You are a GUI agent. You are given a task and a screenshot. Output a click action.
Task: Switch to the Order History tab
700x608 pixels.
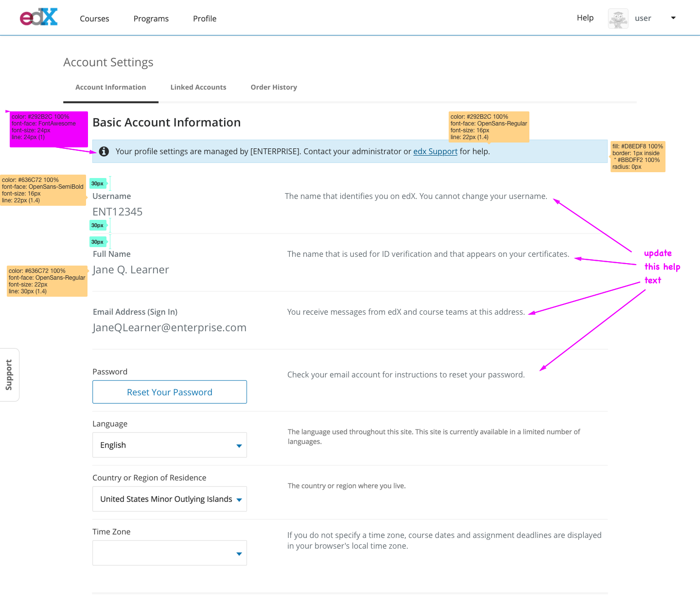click(274, 88)
